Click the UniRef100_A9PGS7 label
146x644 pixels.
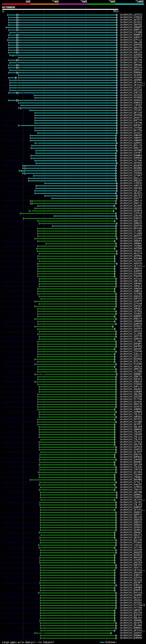[x=131, y=37]
